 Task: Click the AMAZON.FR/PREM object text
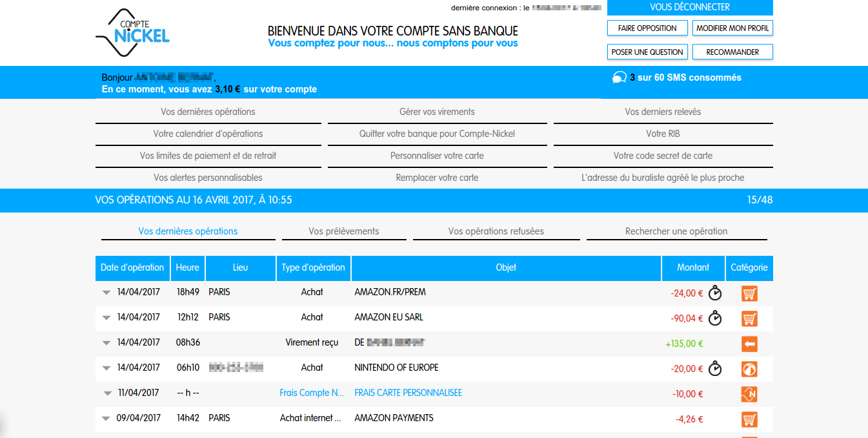390,292
